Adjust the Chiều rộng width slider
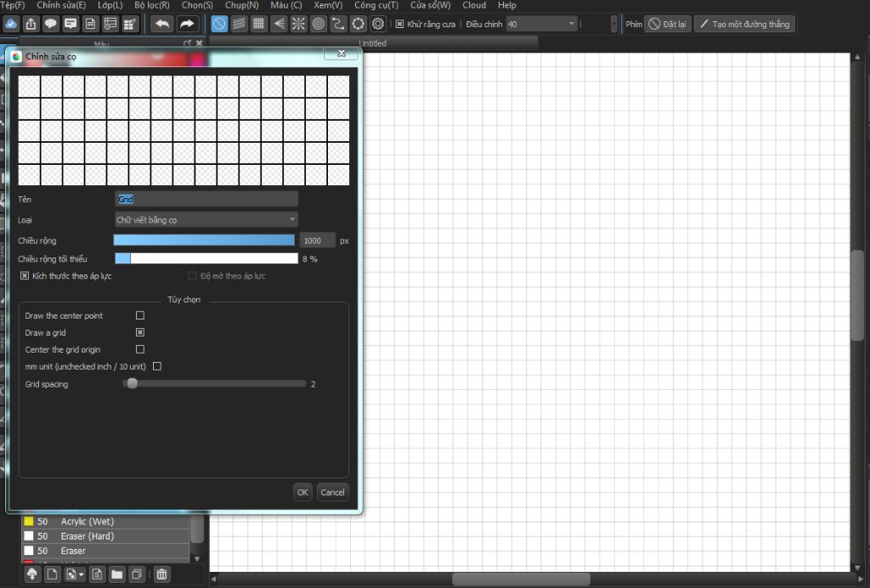The height and width of the screenshot is (588, 870). (204, 240)
